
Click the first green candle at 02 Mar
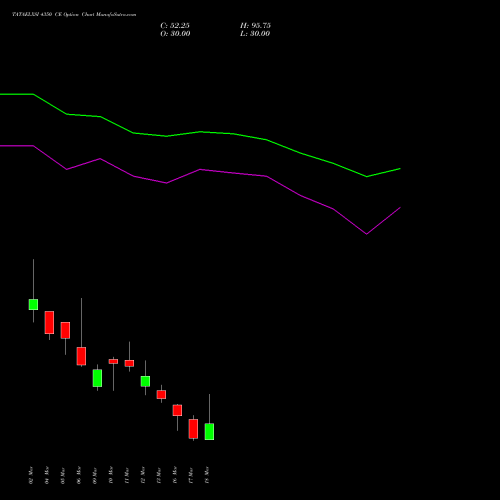tap(33, 304)
